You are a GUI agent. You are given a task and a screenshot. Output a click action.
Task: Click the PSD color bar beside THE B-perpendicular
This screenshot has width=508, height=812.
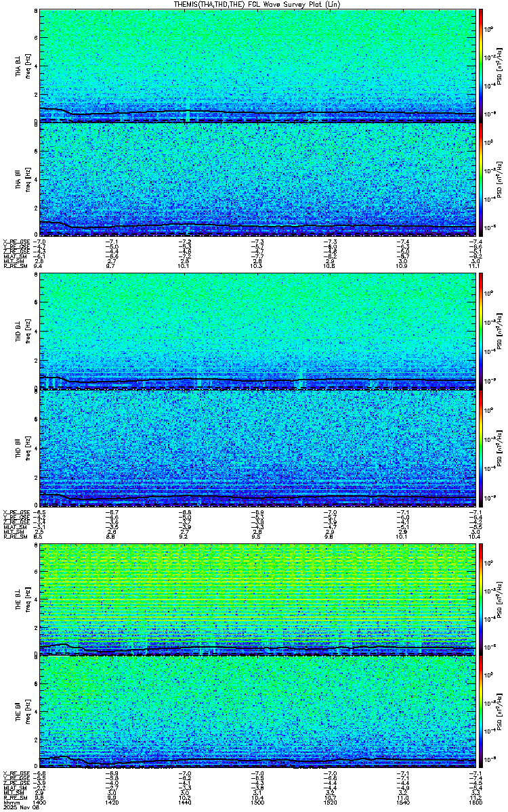482,597
